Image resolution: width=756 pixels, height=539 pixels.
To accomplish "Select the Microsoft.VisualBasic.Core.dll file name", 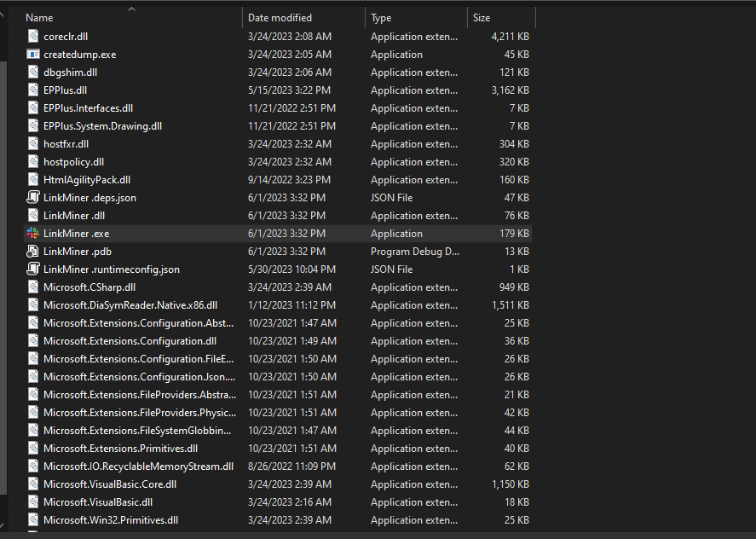I will coord(110,484).
